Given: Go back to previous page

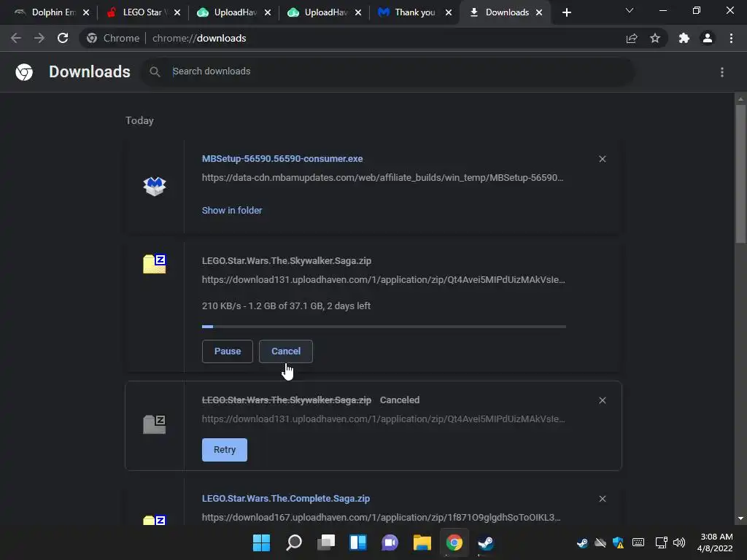Looking at the screenshot, I should (16, 38).
